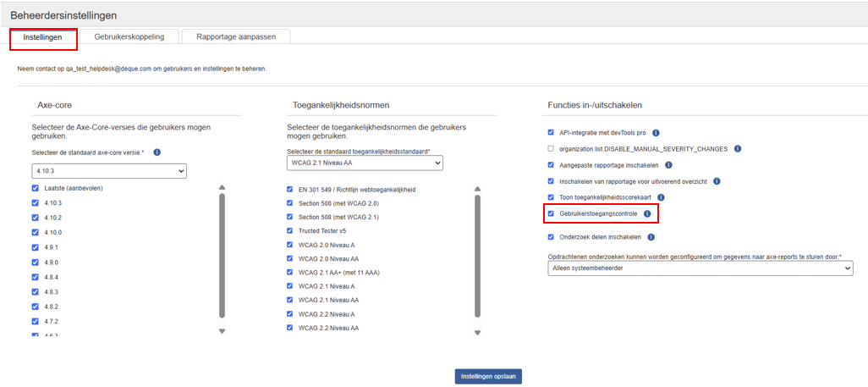Viewport: 868px width, 387px height.
Task: Click the Instellingen opslaan button
Action: pyautogui.click(x=488, y=376)
